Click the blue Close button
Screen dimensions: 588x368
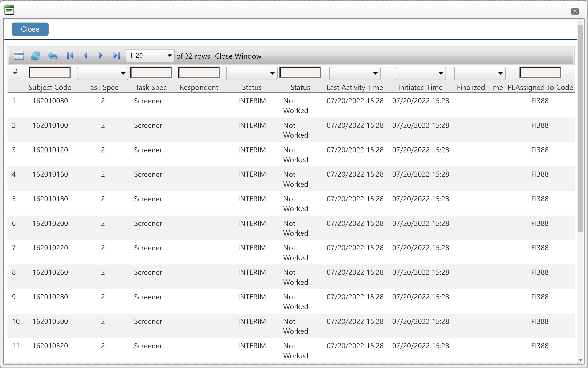pos(30,29)
